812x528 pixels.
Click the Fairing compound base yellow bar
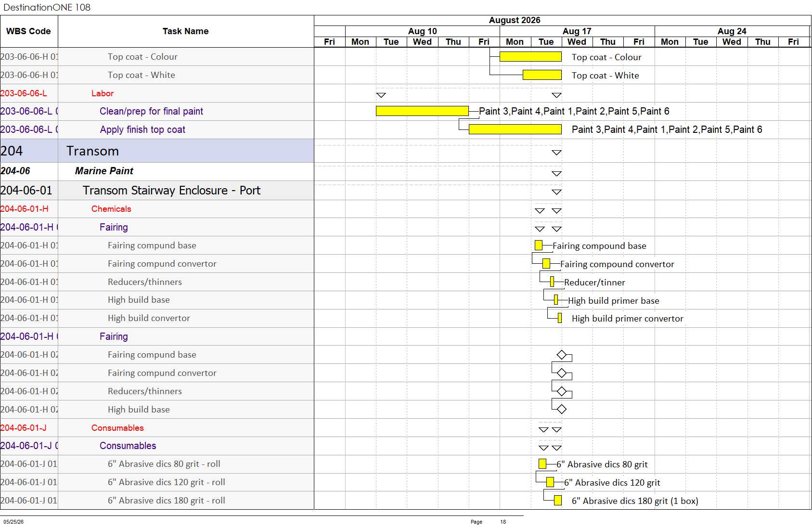[539, 245]
